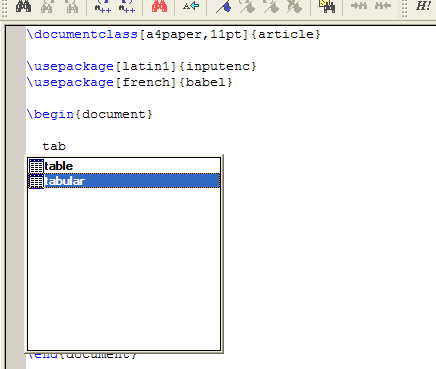
Task: Click the \usepackage[french]{babel} line
Action: [x=129, y=82]
